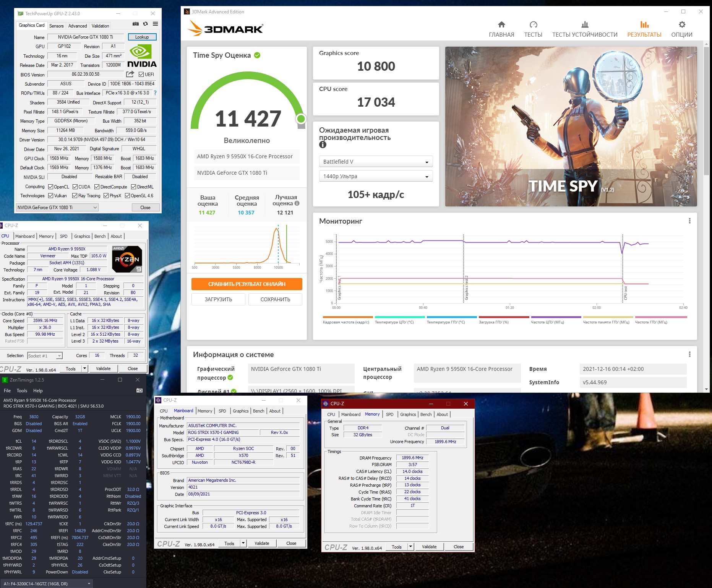
Task: Open the GPU selection dropdown in GPU-Z
Action: (x=57, y=208)
